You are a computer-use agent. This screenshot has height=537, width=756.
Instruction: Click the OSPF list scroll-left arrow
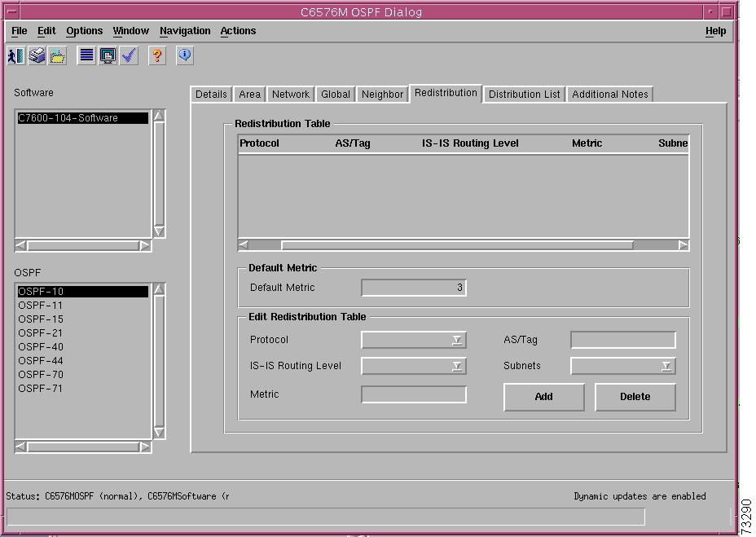pos(20,447)
